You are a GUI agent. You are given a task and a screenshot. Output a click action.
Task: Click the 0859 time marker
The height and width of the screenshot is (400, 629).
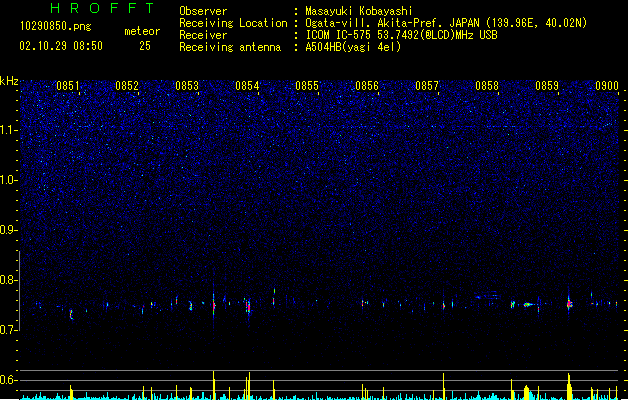pyautogui.click(x=547, y=85)
